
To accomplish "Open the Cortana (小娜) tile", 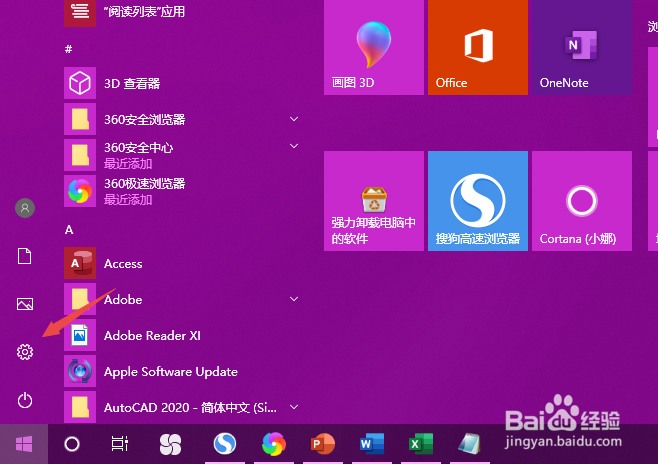I will [582, 201].
